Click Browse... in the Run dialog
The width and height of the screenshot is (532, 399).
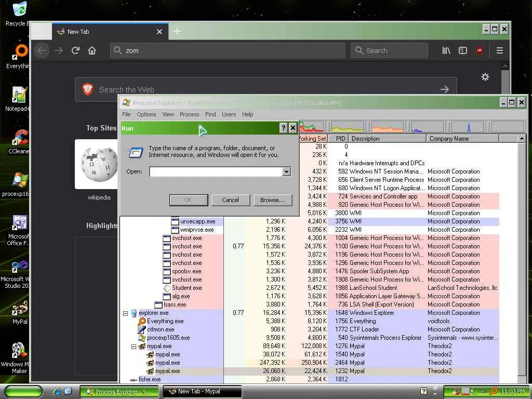[x=272, y=200]
